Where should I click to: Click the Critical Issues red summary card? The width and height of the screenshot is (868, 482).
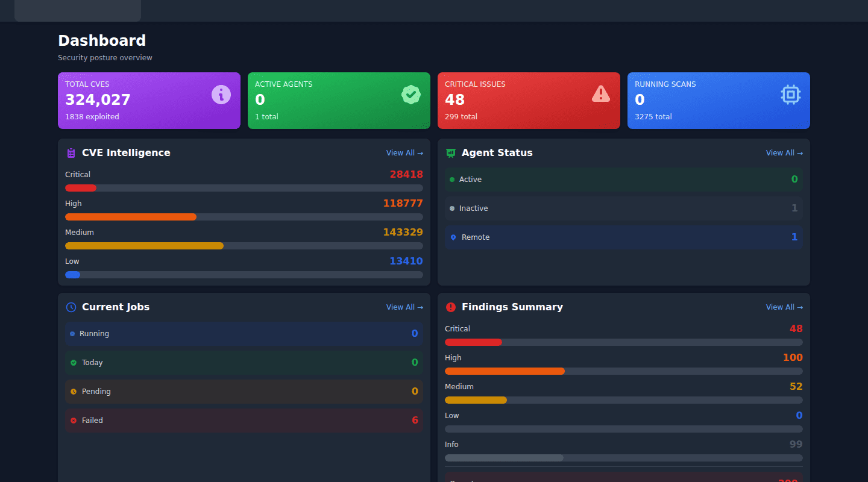coord(529,101)
